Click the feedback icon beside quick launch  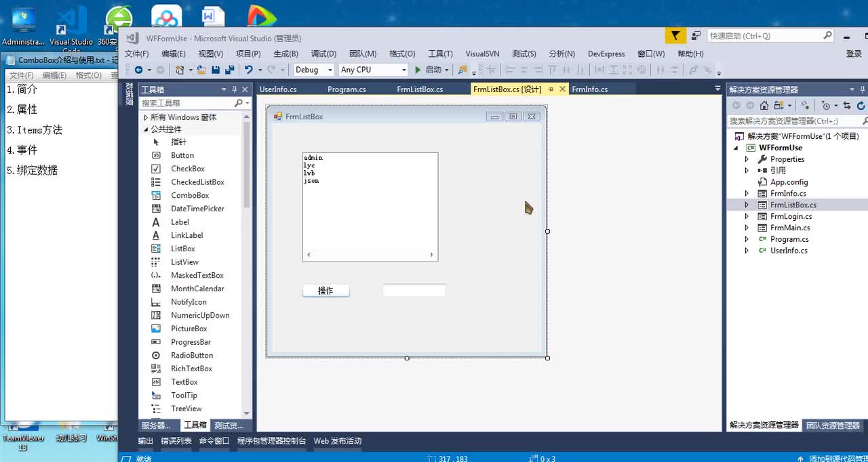click(x=696, y=36)
